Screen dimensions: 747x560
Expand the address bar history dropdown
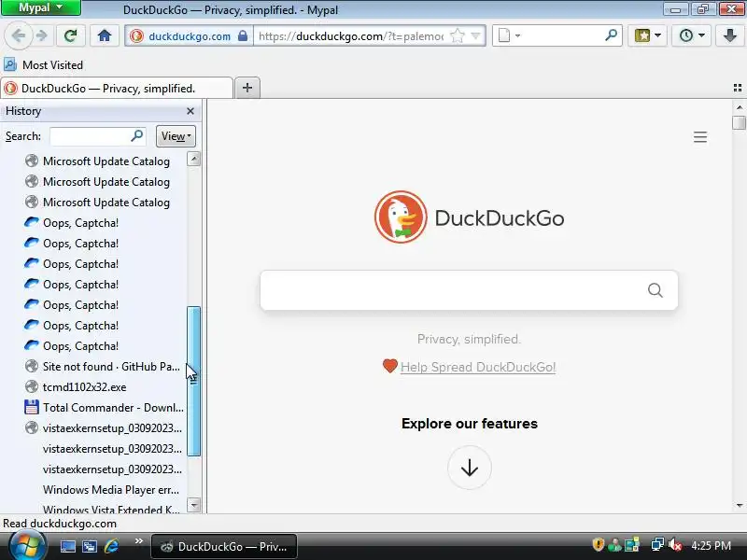point(475,35)
